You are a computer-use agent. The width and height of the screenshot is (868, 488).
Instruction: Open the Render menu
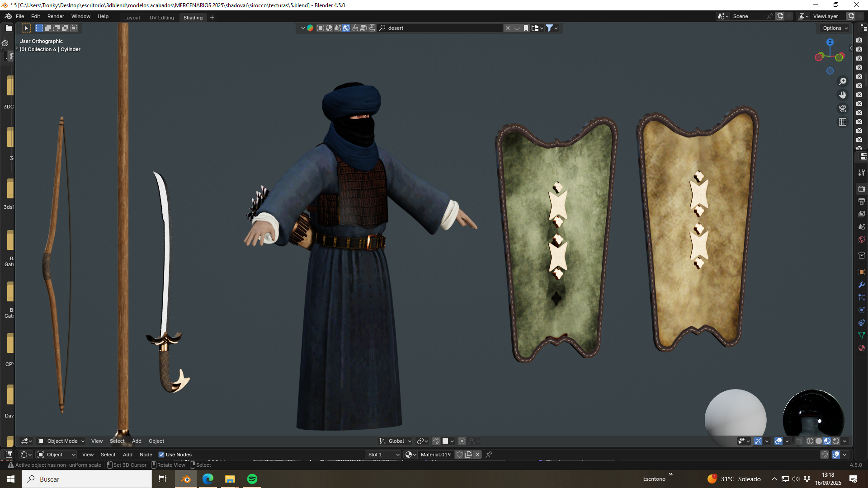pos(56,16)
